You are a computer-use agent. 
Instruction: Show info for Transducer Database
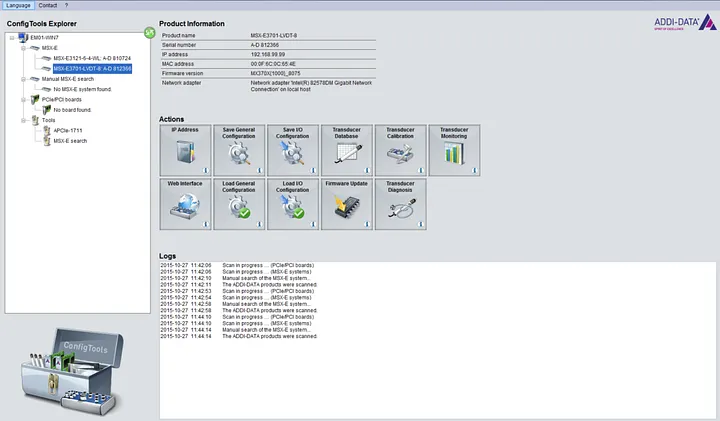pyautogui.click(x=367, y=170)
